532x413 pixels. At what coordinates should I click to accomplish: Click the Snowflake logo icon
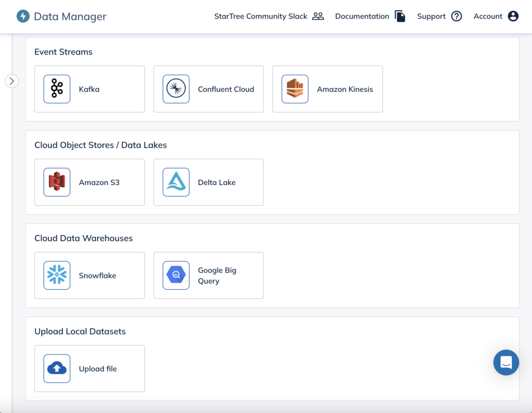tap(57, 275)
